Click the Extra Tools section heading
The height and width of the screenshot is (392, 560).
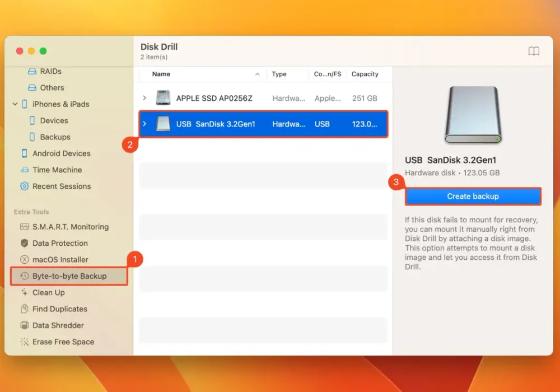point(31,212)
